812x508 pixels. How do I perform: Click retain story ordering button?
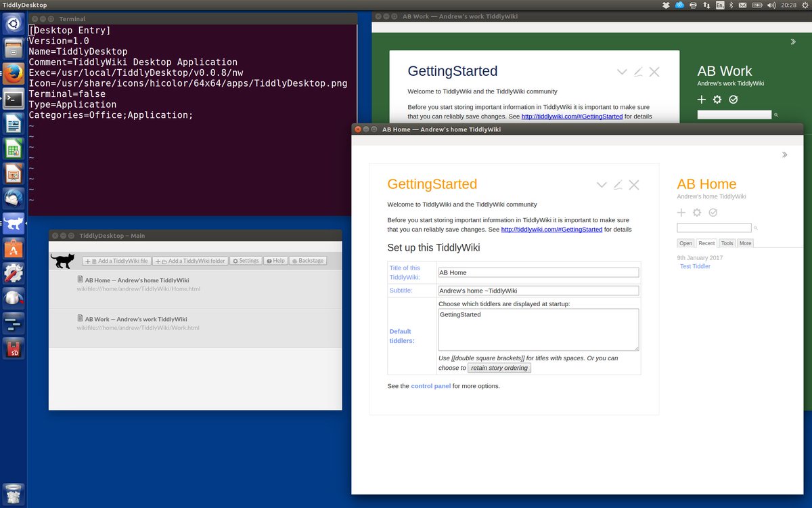tap(499, 368)
